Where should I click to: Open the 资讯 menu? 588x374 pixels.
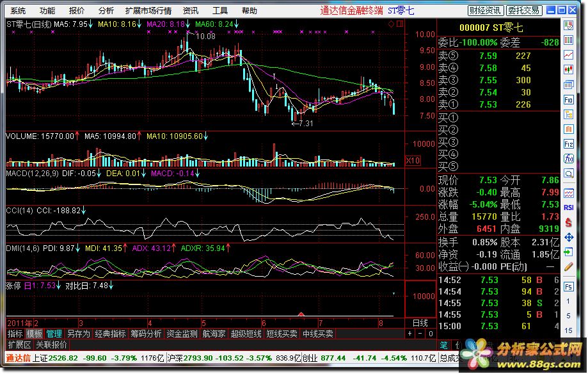point(191,11)
